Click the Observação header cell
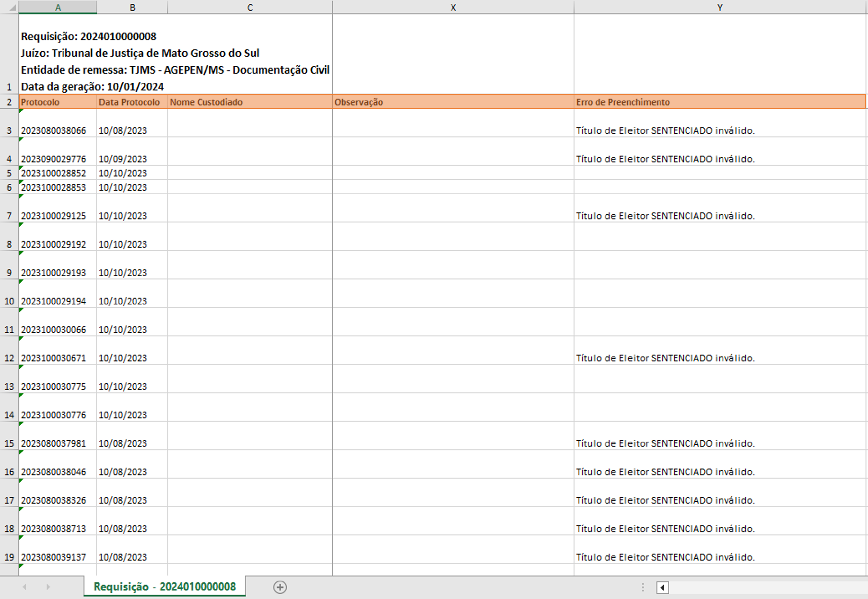Screen dimensions: 868x599 coord(453,102)
